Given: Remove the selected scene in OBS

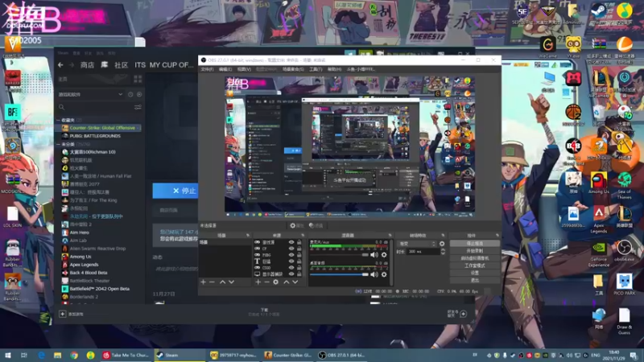Looking at the screenshot, I should tap(212, 282).
